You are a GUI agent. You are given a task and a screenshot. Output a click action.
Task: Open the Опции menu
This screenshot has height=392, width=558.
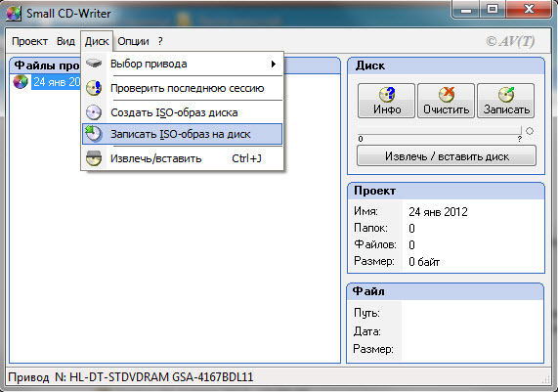(133, 41)
